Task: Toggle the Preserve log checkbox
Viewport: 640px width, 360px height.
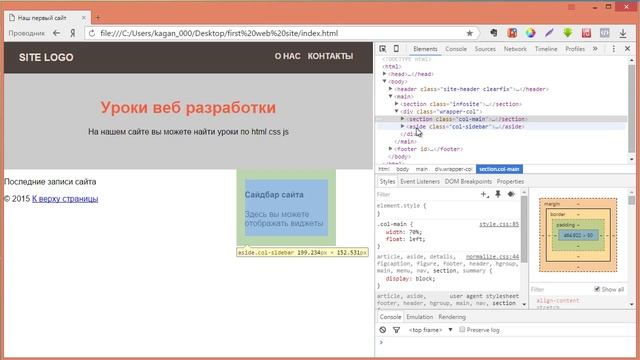Action: coord(462,329)
